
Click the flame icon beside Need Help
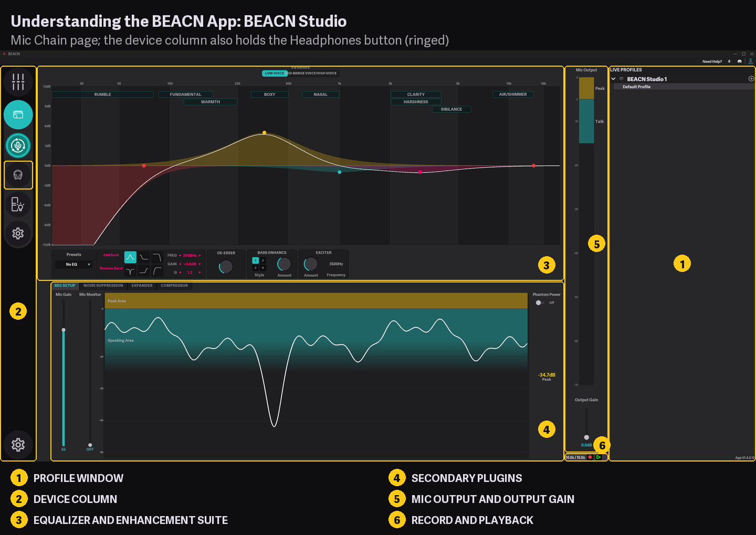click(729, 61)
